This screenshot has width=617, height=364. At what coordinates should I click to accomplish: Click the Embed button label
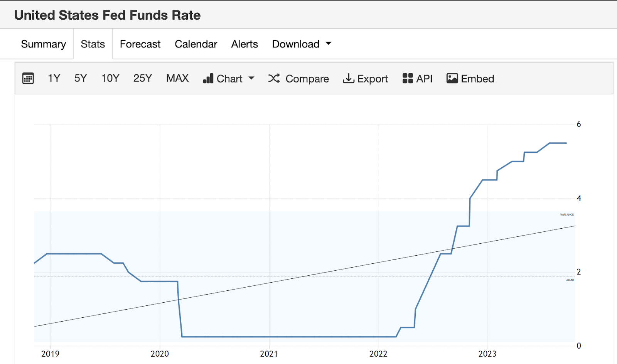click(x=477, y=79)
